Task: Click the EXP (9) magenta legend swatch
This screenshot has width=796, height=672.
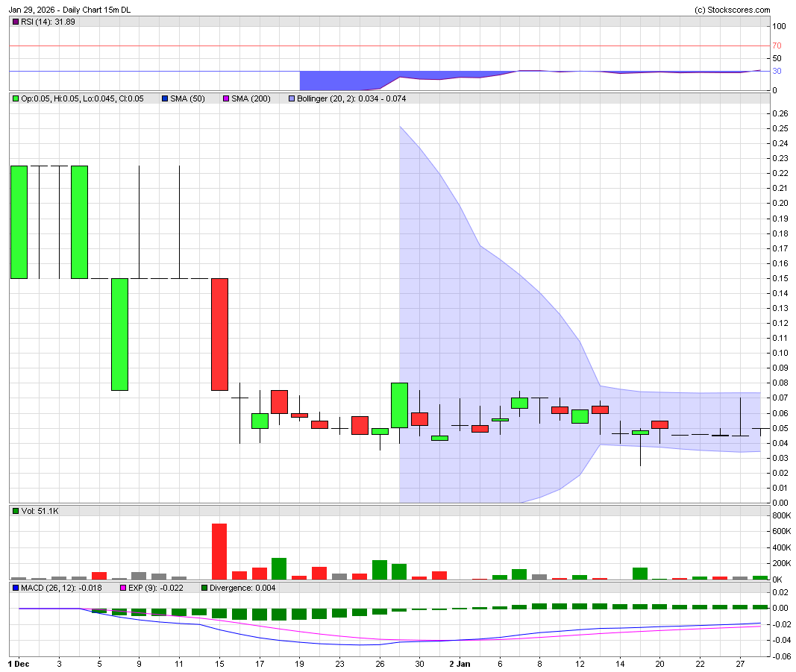Action: pyautogui.click(x=123, y=588)
